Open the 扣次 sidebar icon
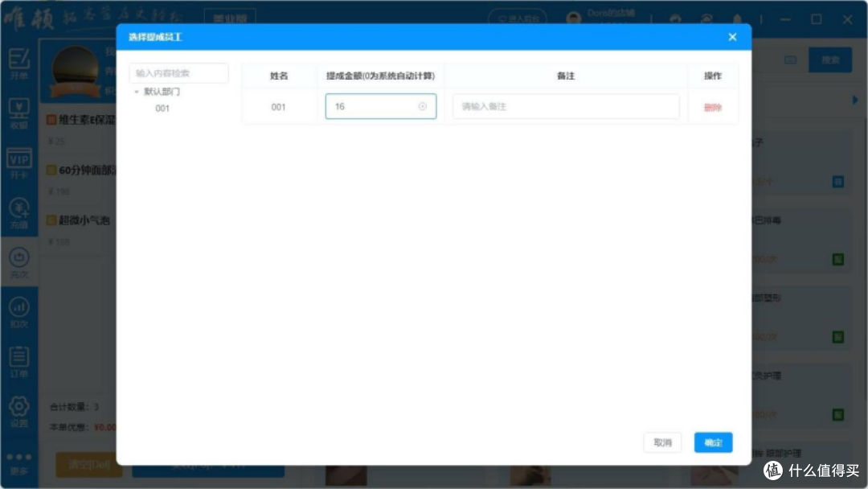 pyautogui.click(x=18, y=312)
